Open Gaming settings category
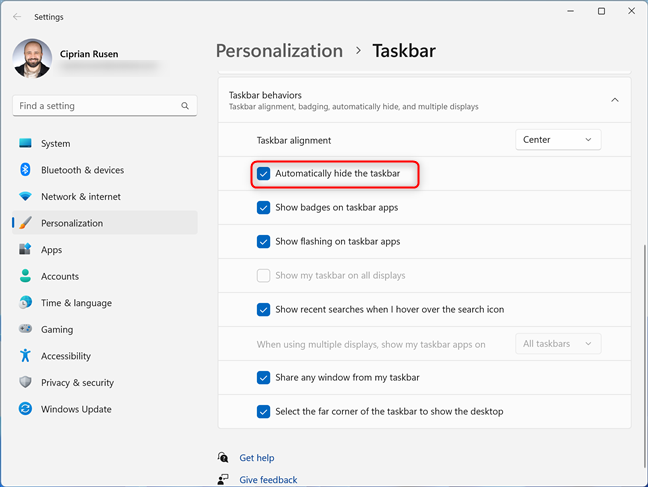This screenshot has height=487, width=648. pos(105,329)
